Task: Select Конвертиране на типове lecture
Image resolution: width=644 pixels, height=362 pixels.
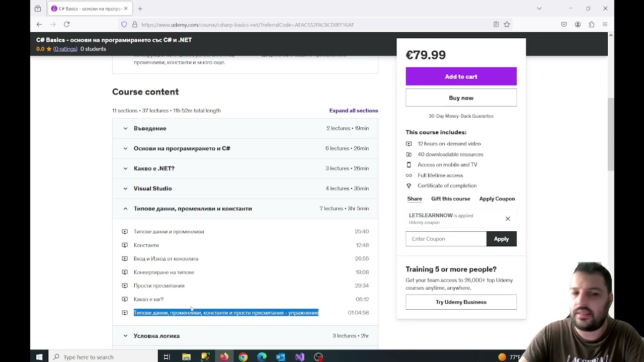Action: coord(164,273)
